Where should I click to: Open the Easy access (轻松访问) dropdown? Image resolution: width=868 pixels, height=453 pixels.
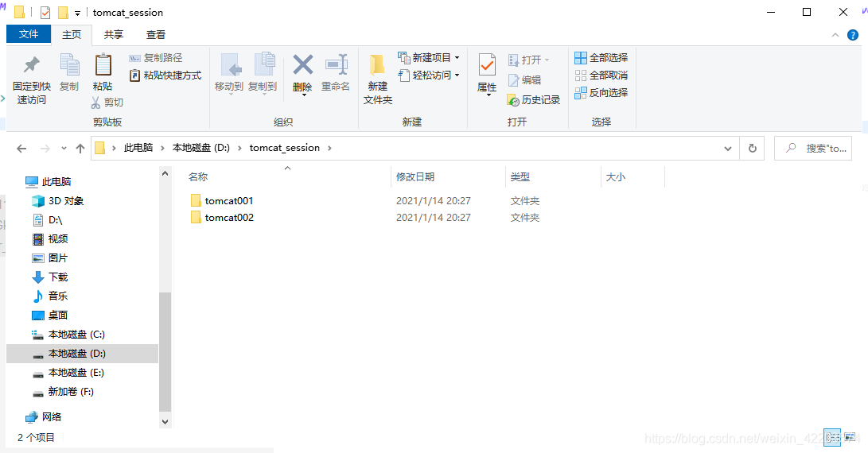click(x=429, y=75)
